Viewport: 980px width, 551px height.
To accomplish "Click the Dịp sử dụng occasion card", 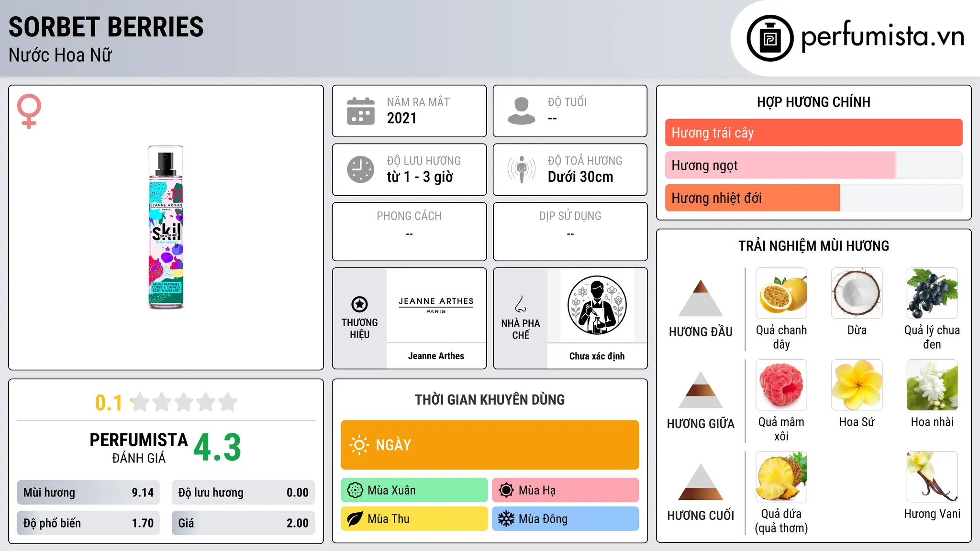I will tap(570, 231).
